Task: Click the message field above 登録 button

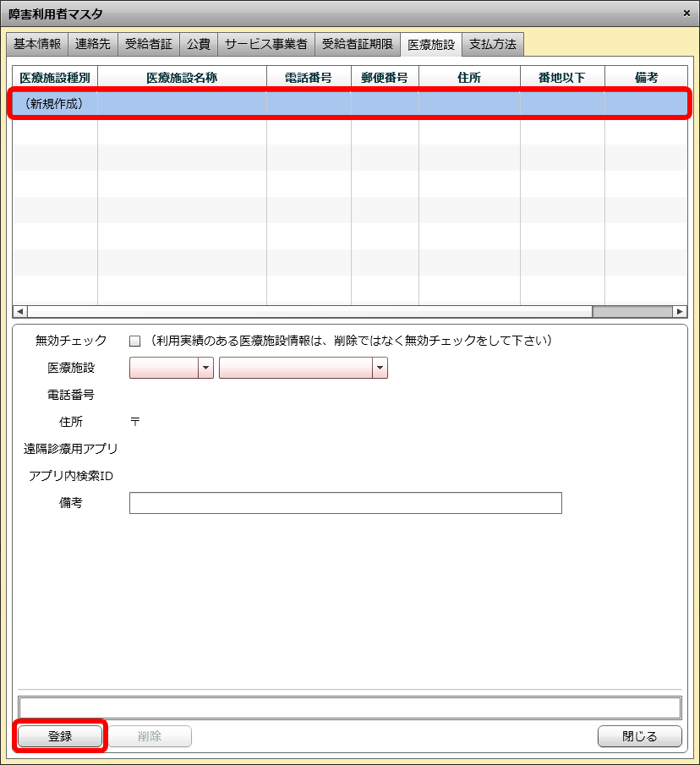Action: [x=349, y=708]
